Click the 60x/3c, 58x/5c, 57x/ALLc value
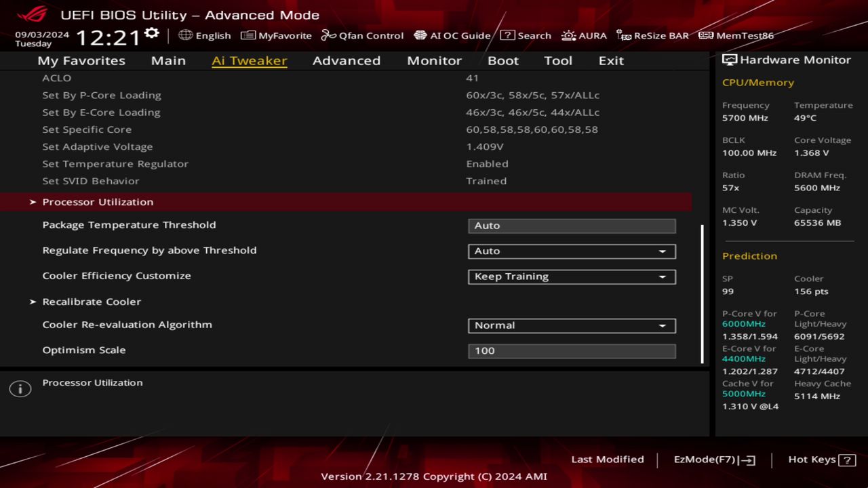 [532, 96]
